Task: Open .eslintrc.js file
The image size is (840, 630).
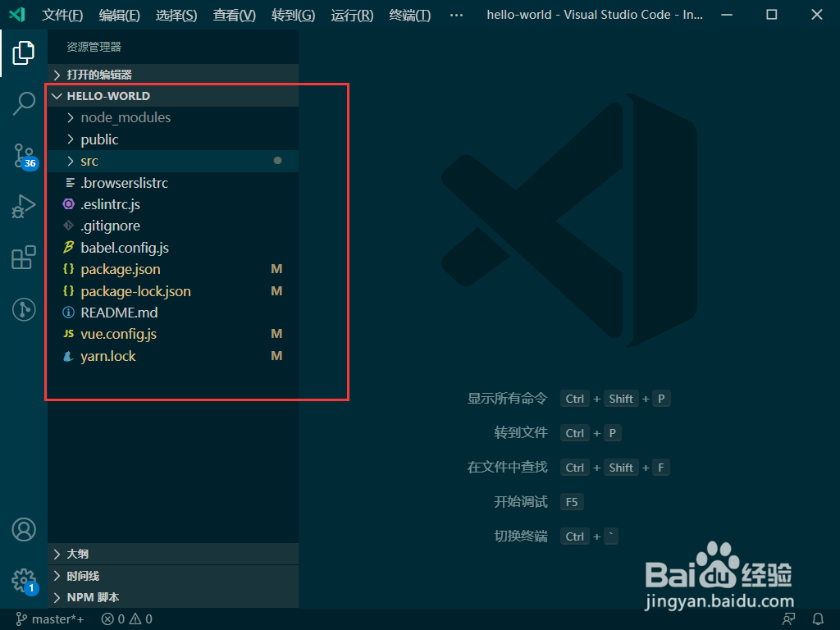Action: point(173,204)
